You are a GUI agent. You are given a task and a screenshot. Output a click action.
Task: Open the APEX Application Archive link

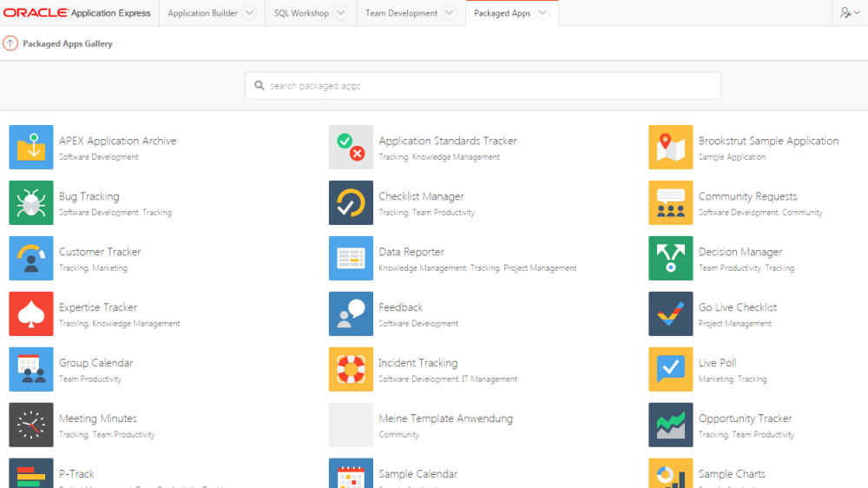coord(117,141)
